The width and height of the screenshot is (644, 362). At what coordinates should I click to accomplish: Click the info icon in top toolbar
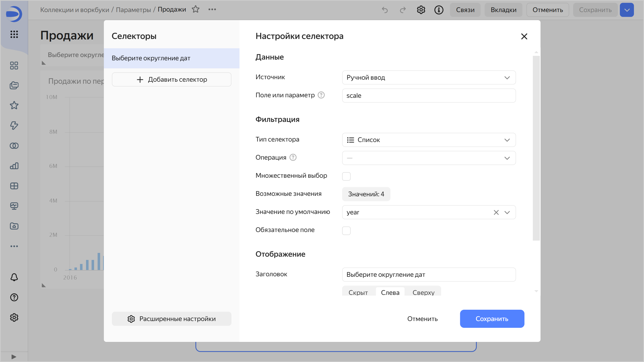(439, 10)
